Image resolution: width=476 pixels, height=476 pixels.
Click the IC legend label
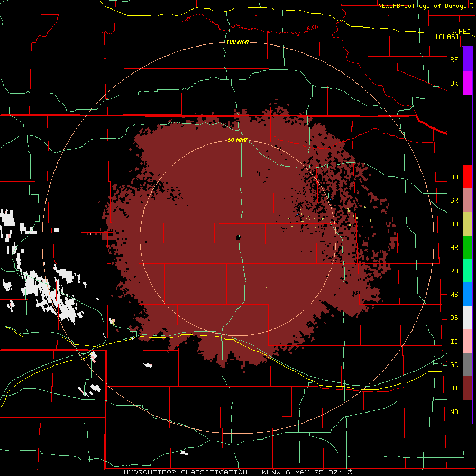tap(454, 341)
